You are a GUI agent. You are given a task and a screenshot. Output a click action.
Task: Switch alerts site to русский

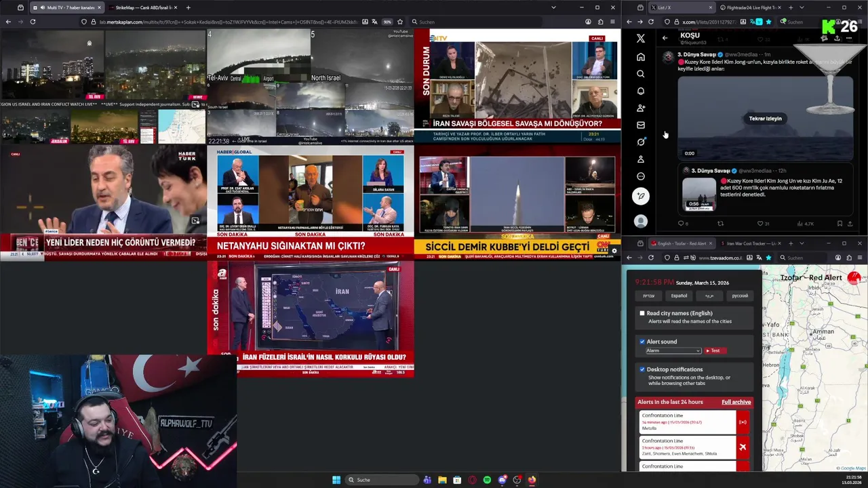click(740, 296)
